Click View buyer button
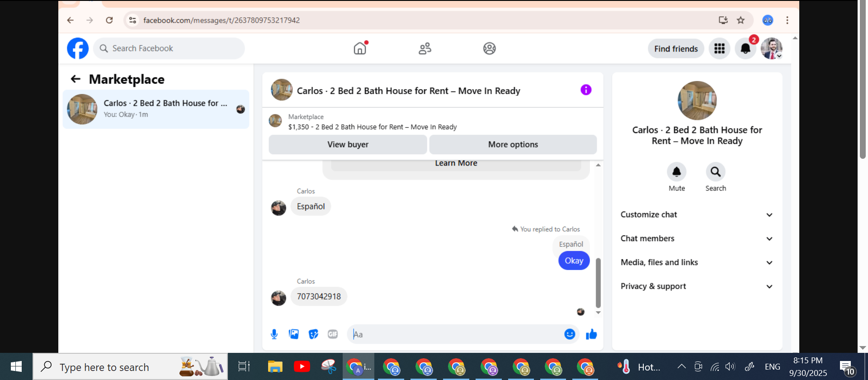The height and width of the screenshot is (380, 868). tap(348, 145)
